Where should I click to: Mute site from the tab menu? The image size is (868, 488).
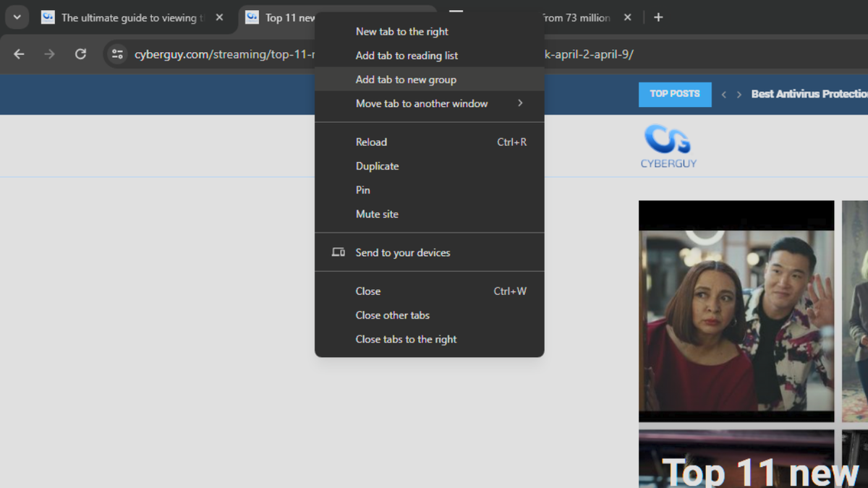pos(377,214)
